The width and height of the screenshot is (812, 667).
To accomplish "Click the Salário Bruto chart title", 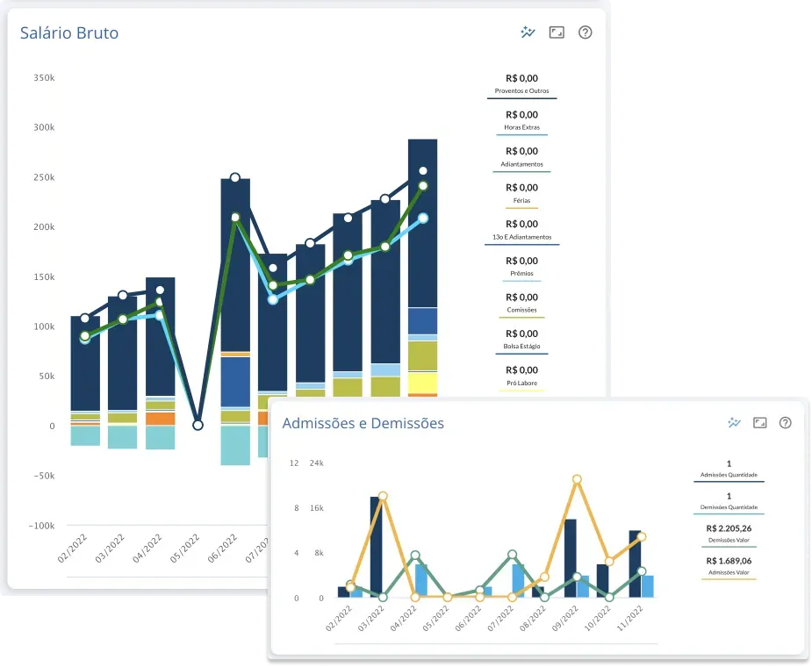I will [69, 32].
